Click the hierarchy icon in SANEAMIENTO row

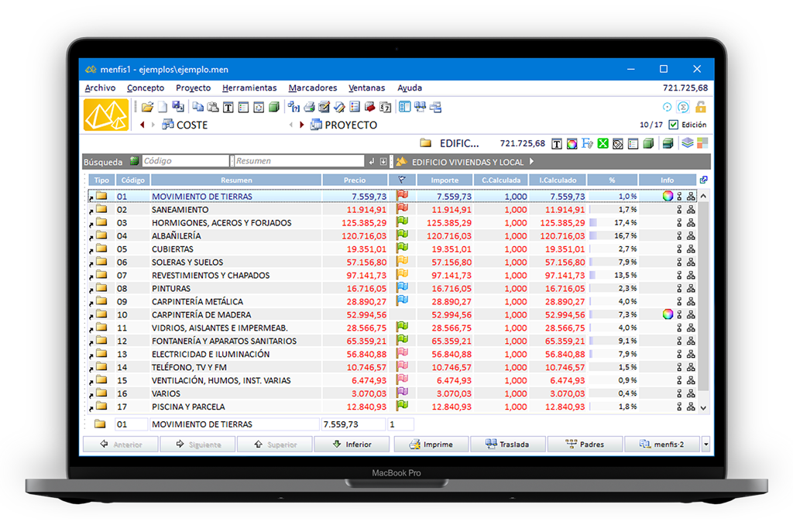pyautogui.click(x=691, y=209)
